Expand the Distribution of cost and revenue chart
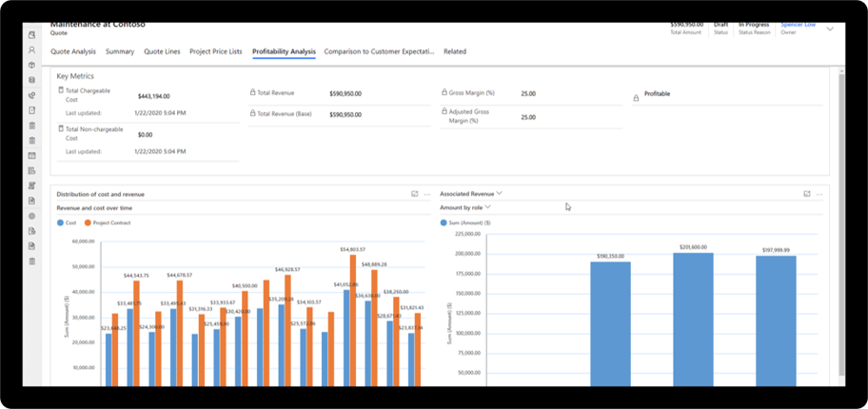 415,194
